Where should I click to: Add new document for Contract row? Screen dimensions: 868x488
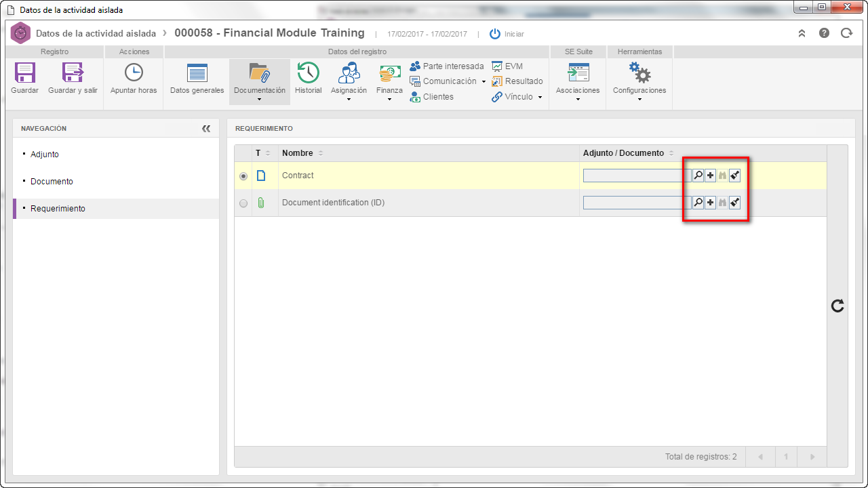point(710,176)
